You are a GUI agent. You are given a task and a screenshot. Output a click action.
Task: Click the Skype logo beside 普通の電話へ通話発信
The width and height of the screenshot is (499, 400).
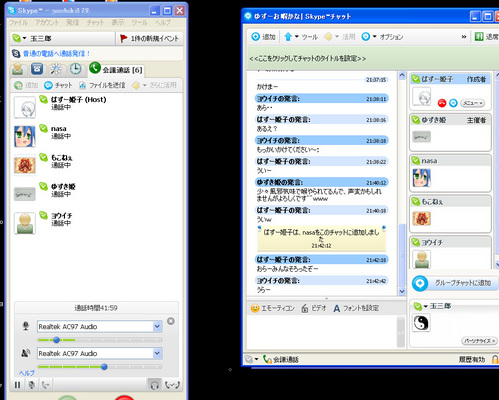click(16, 53)
